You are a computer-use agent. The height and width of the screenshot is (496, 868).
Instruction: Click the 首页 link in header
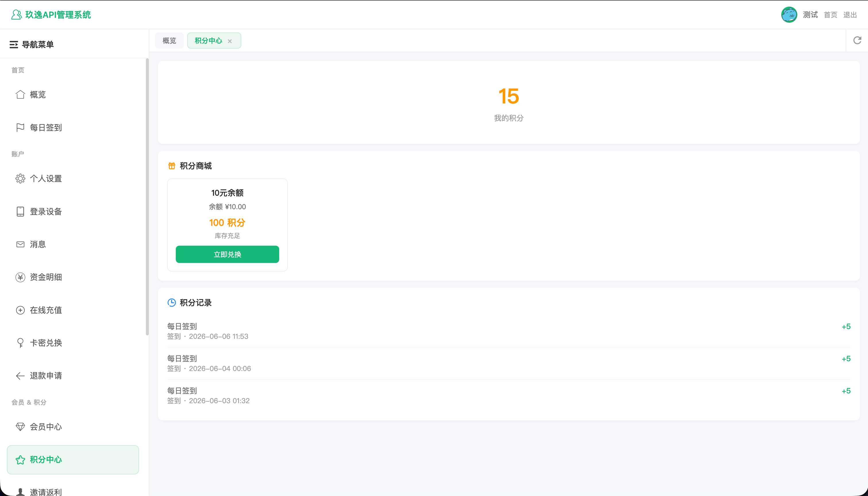tap(830, 15)
